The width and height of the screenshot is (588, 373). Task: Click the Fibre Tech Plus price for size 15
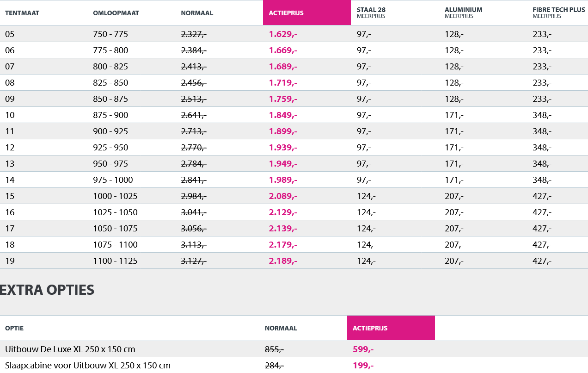point(542,196)
